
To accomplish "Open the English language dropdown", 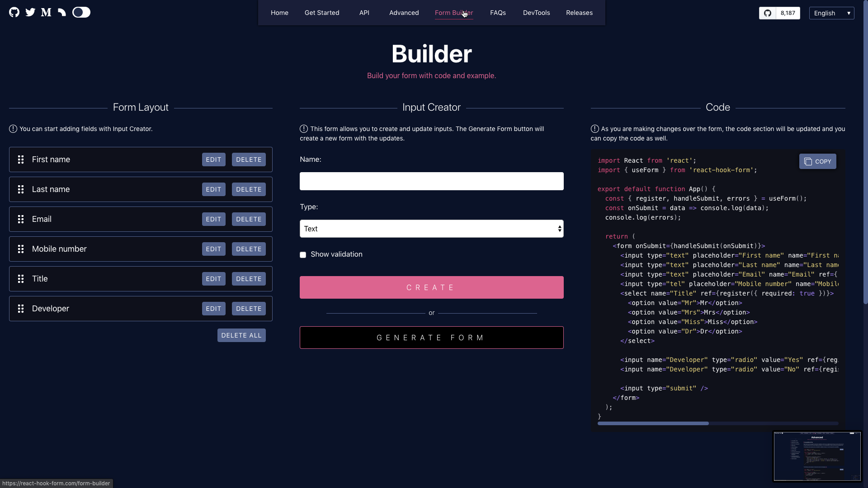I will pos(831,13).
